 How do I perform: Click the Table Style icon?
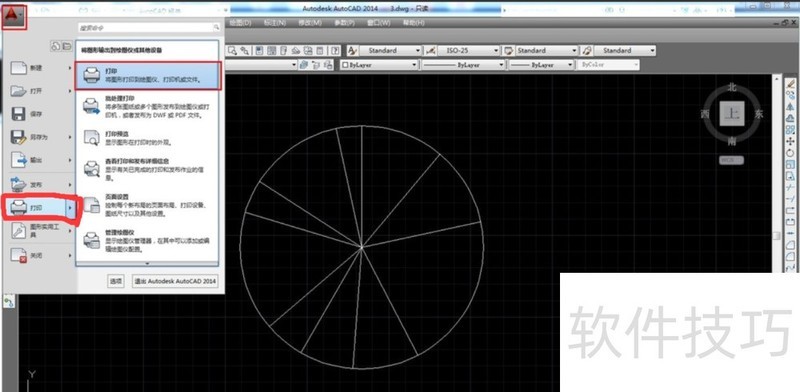pyautogui.click(x=508, y=51)
